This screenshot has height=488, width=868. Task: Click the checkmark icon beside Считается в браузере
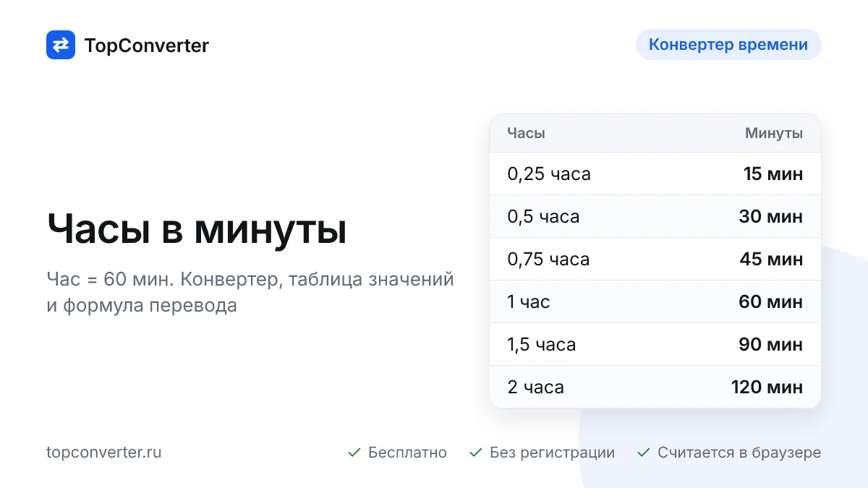pos(644,453)
